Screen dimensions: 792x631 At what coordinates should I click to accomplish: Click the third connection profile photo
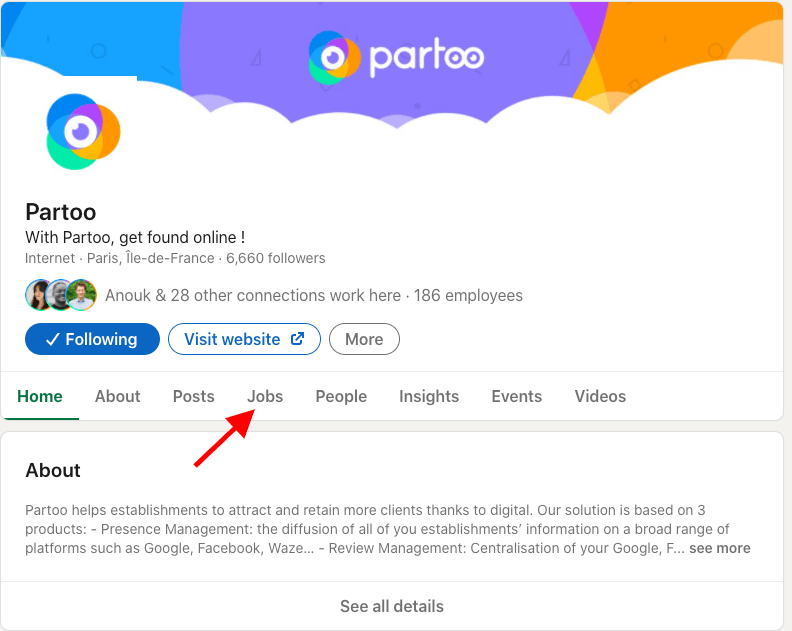click(x=81, y=295)
